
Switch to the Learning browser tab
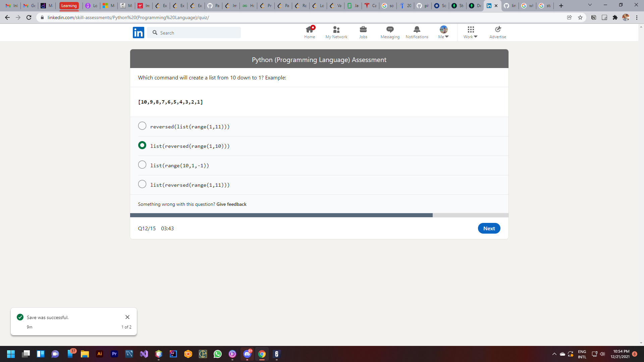(x=69, y=5)
